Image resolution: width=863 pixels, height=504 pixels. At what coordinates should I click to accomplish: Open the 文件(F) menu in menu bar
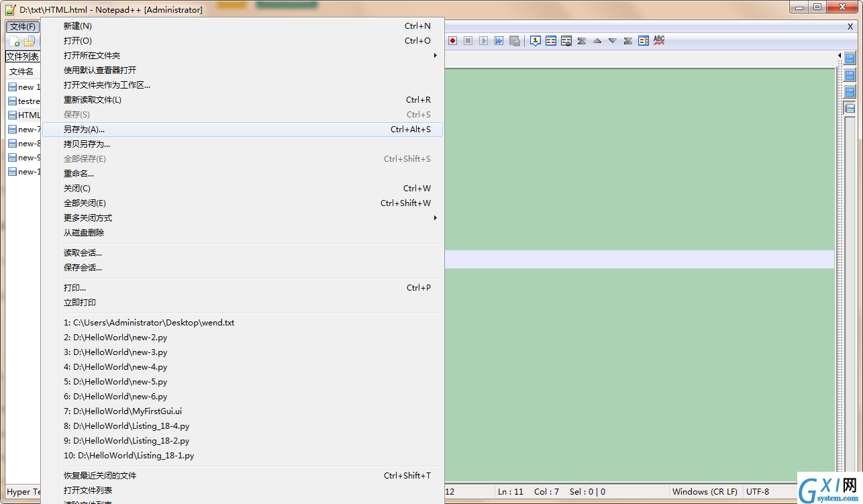click(x=23, y=26)
